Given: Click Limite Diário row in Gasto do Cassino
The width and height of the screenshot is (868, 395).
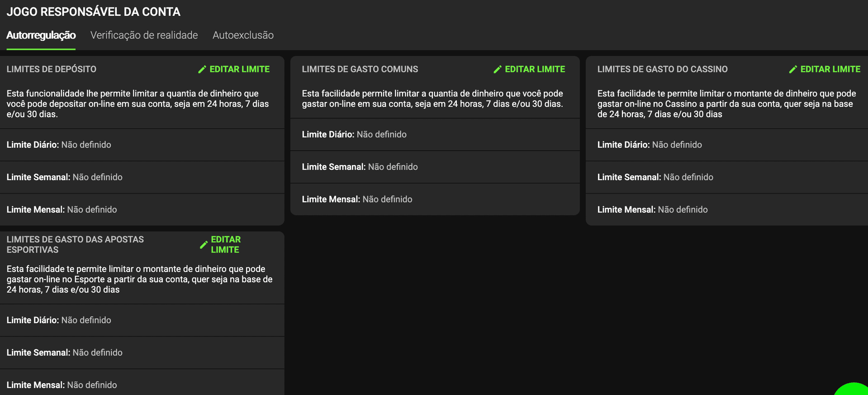Looking at the screenshot, I should click(727, 145).
